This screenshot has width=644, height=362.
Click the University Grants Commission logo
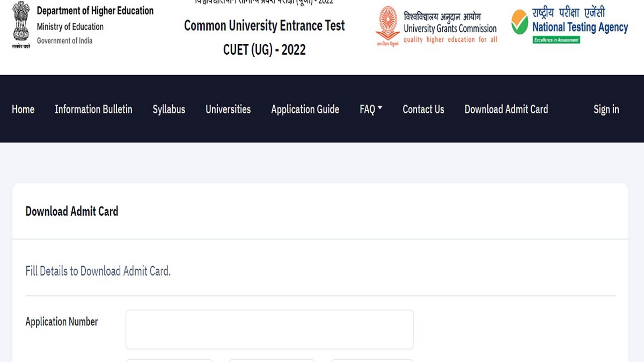click(x=388, y=26)
